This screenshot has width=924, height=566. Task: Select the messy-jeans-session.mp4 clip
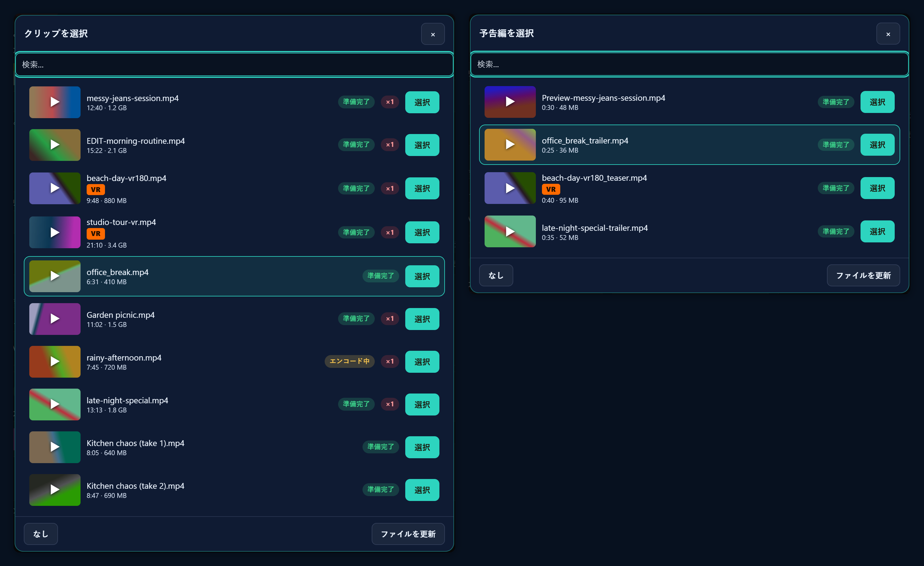coord(422,102)
